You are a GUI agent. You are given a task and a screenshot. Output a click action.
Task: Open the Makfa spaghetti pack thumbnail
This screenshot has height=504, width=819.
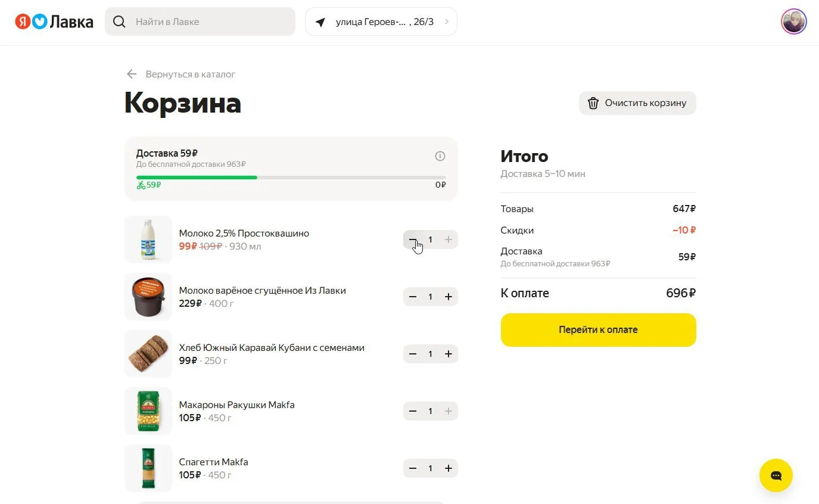tap(148, 468)
